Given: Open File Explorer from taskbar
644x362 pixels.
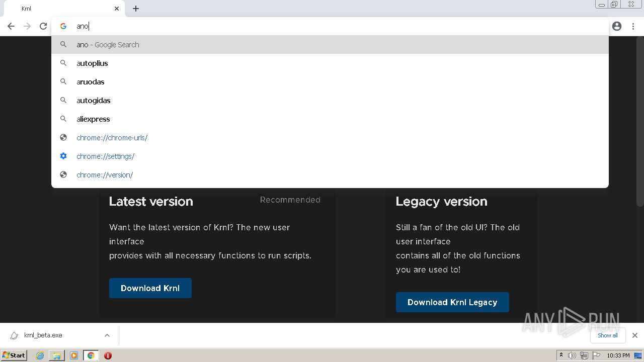Looking at the screenshot, I should point(57,355).
